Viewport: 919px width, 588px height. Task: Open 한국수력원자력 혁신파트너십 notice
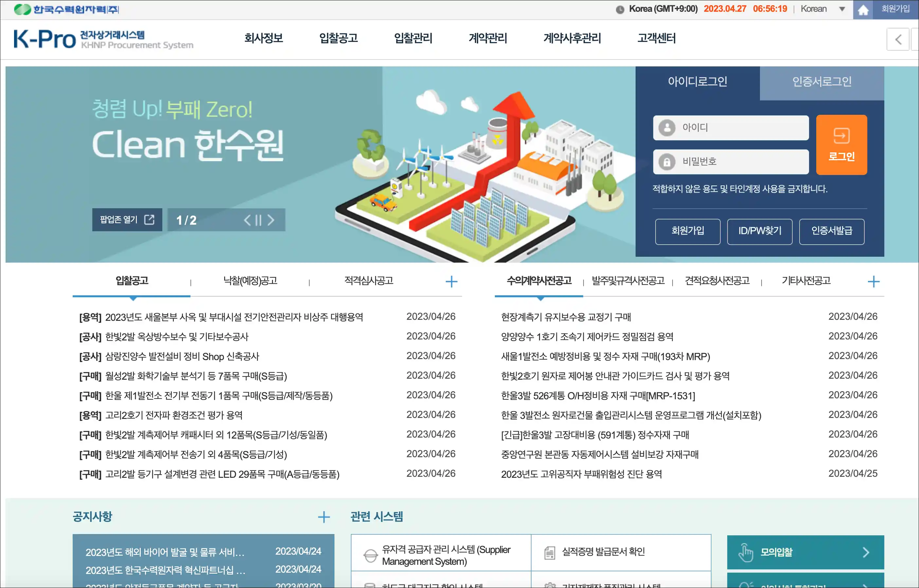[x=166, y=570]
